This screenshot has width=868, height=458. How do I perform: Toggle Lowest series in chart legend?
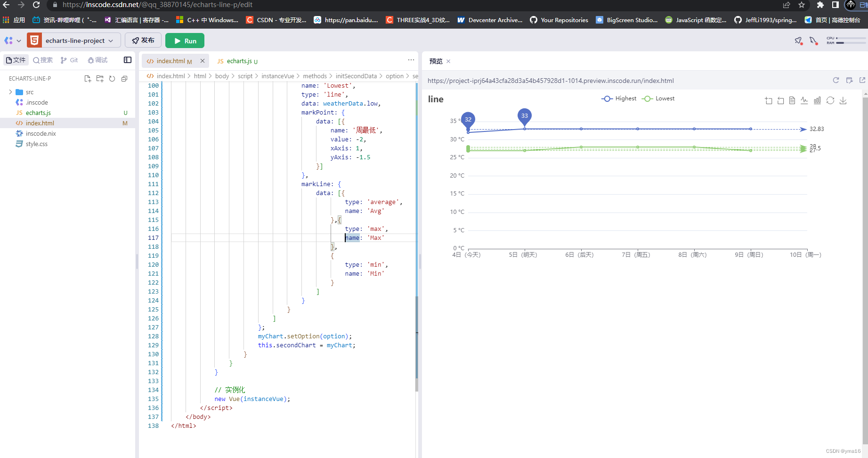658,98
